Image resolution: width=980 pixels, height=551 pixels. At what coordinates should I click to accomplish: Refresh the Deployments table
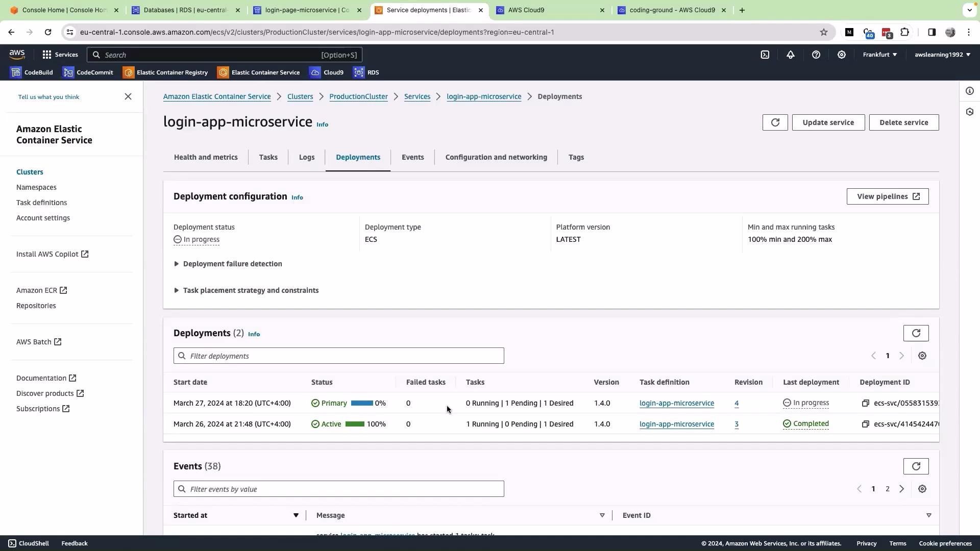click(916, 333)
